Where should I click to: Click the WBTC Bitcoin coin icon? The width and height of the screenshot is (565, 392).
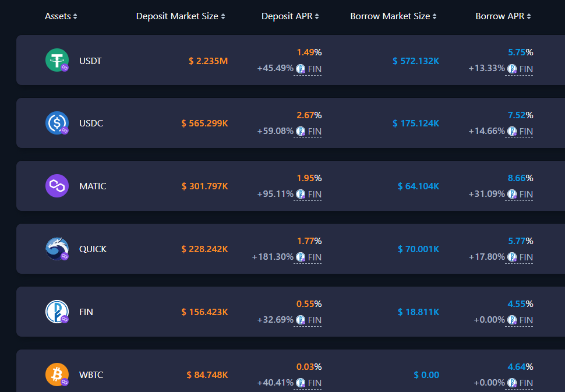pos(57,375)
